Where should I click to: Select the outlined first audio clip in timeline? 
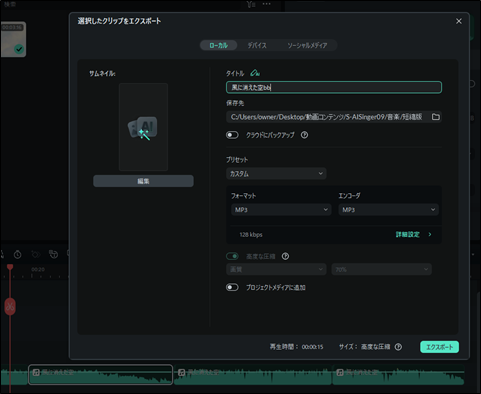click(100, 375)
